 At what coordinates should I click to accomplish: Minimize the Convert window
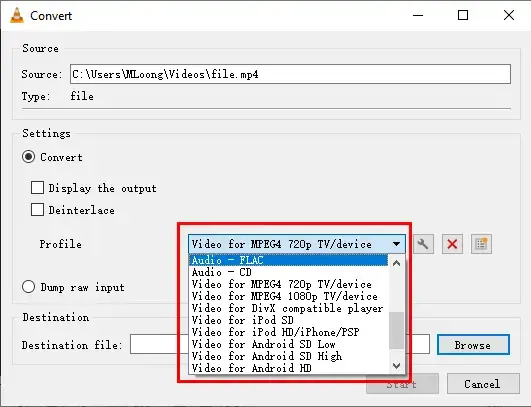(418, 15)
